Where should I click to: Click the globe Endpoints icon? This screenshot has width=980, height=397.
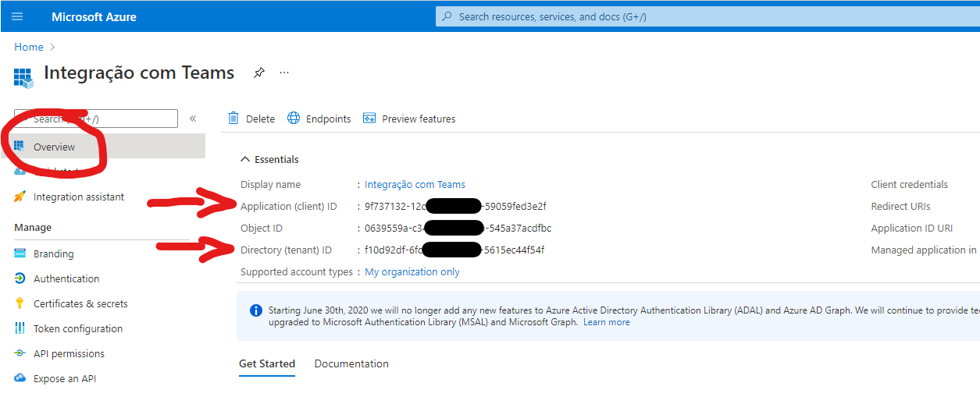coord(294,119)
